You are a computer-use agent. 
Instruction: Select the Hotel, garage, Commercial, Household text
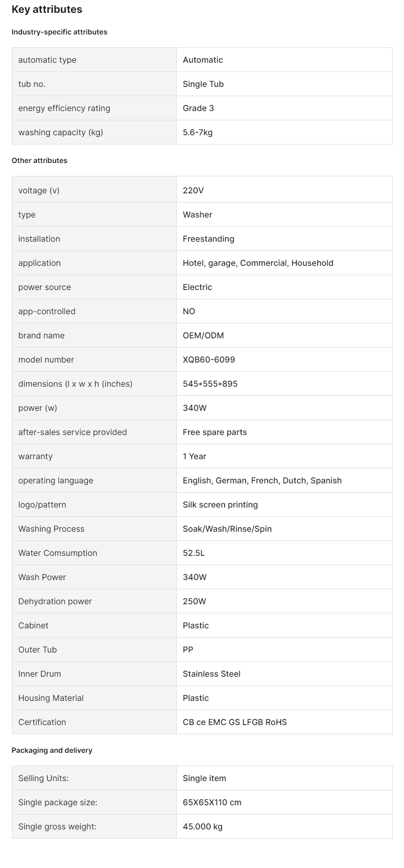[258, 263]
